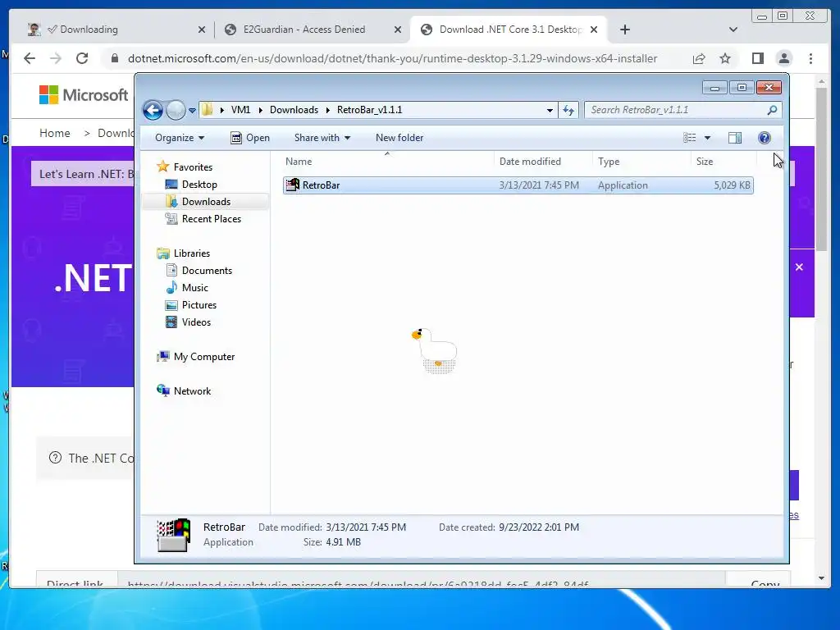The image size is (840, 630).
Task: Open a new browser tab
Action: point(624,30)
